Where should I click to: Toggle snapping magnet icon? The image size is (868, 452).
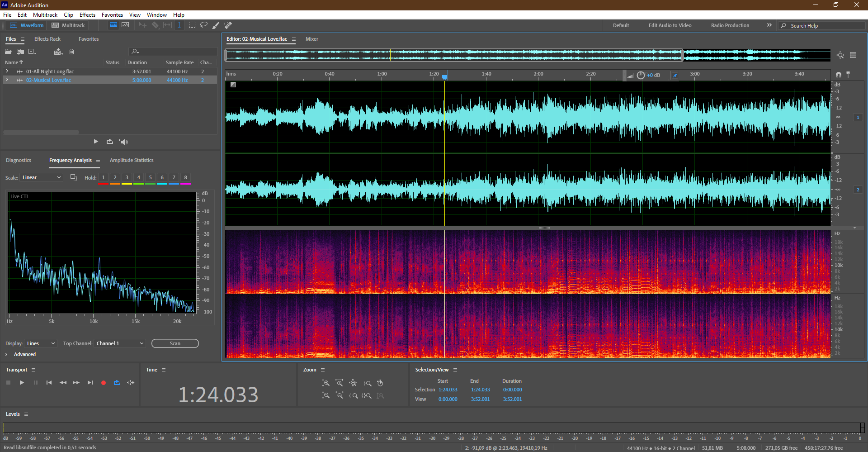point(839,74)
